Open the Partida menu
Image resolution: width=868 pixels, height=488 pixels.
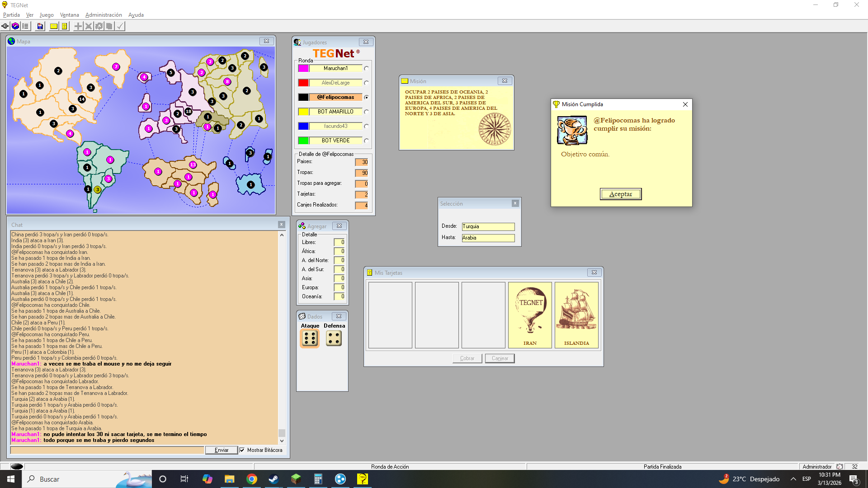click(x=11, y=15)
